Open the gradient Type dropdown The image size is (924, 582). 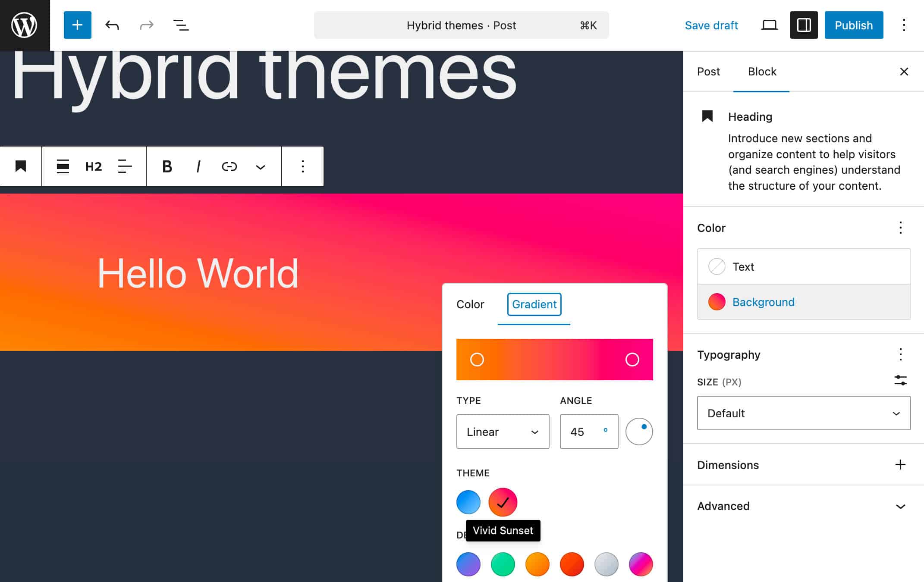click(x=502, y=432)
